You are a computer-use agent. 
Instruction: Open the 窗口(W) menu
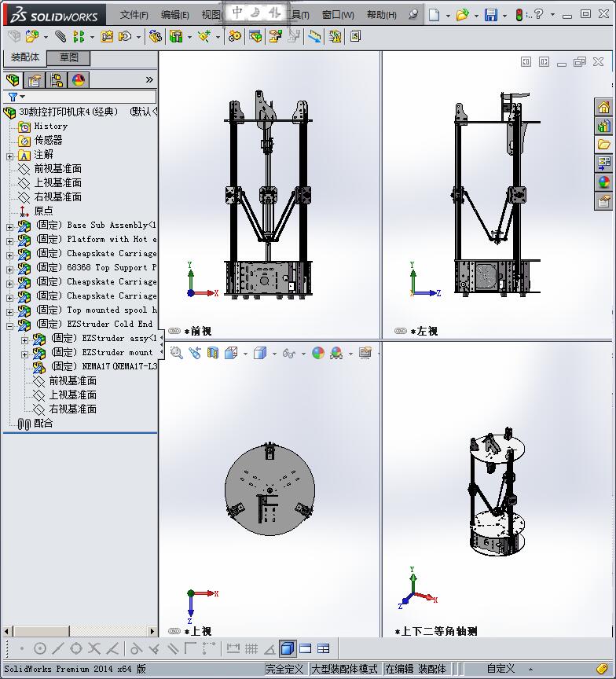pos(338,15)
